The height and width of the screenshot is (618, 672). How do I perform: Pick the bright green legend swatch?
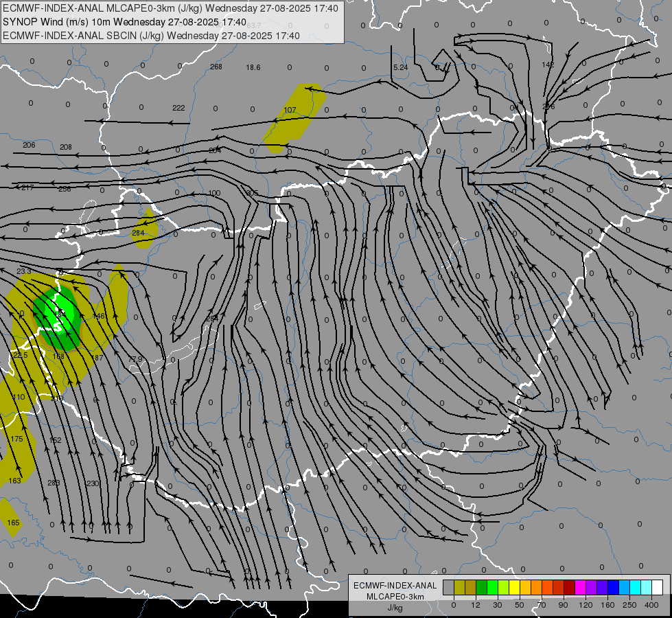(x=492, y=587)
